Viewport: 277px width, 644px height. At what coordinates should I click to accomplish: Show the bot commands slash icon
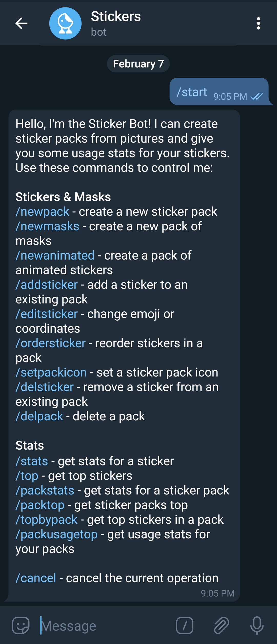pyautogui.click(x=185, y=626)
